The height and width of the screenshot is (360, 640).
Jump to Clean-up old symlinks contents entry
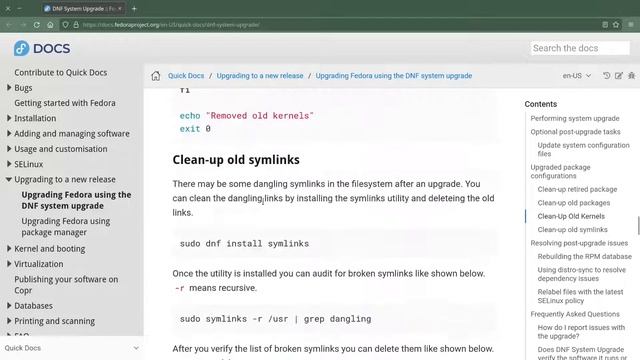[572, 230]
